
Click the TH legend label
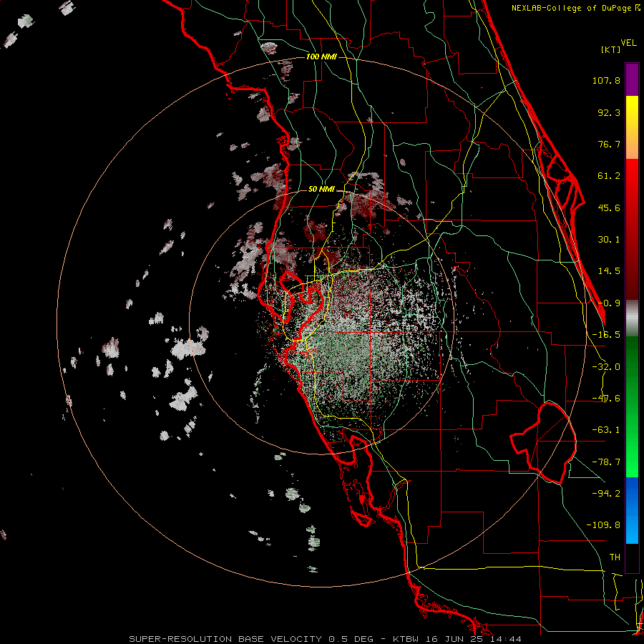pyautogui.click(x=615, y=557)
